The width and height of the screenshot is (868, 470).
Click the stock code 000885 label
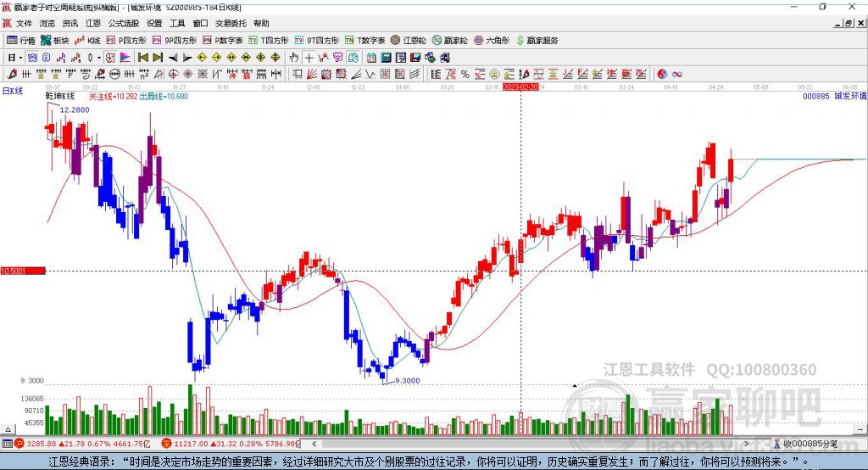(816, 97)
